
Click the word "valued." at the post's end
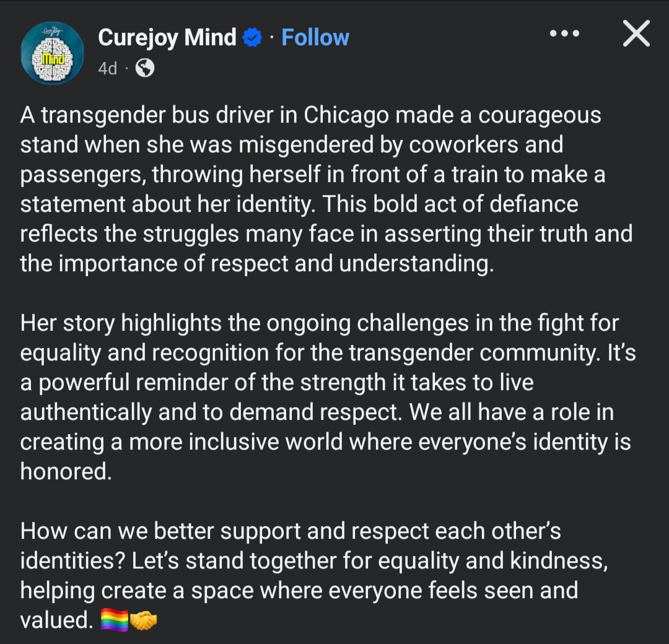[x=56, y=620]
